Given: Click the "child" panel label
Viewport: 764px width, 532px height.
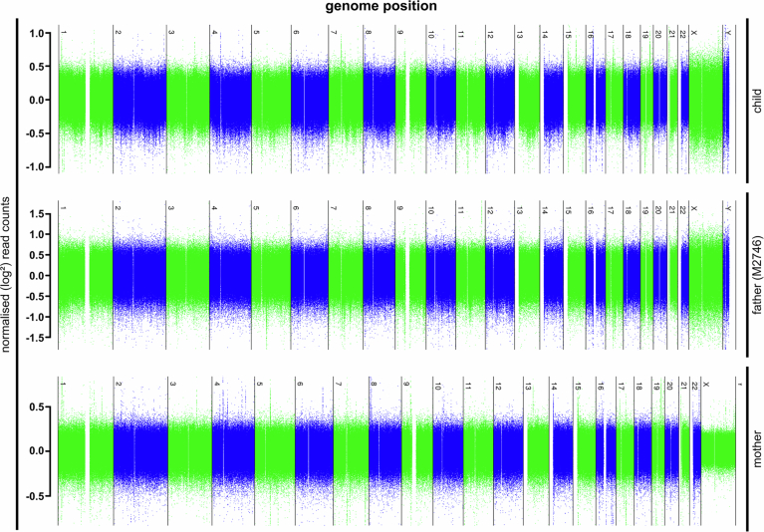Looking at the screenshot, I should [757, 101].
